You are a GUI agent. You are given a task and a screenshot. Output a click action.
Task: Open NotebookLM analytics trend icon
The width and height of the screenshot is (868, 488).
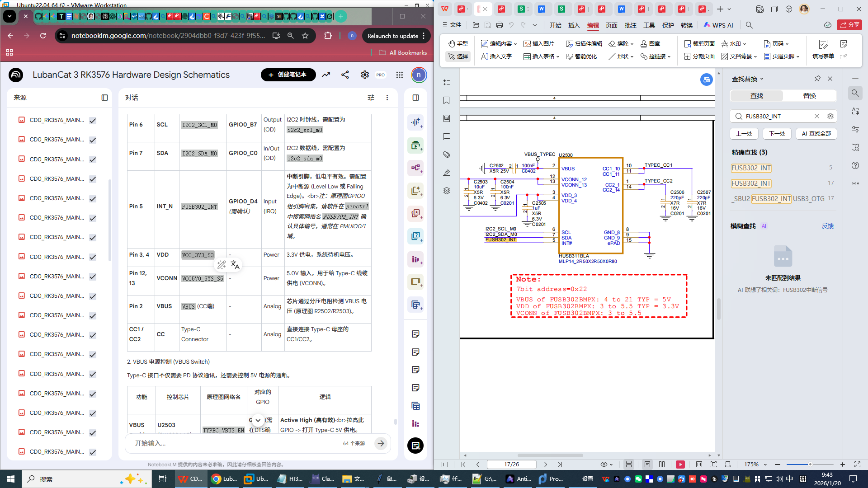tap(326, 75)
